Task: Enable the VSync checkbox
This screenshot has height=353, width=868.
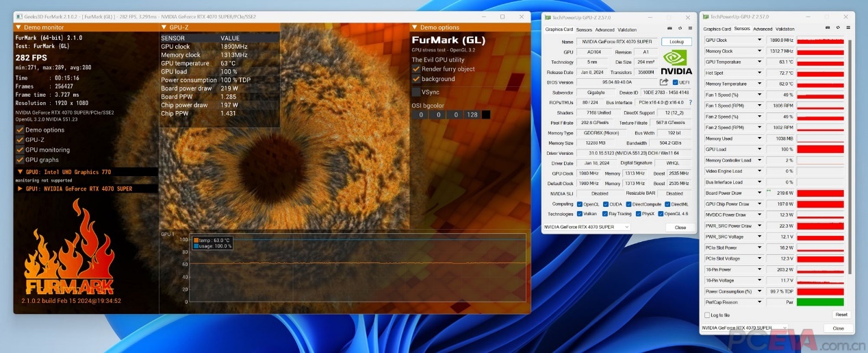Action: [416, 91]
